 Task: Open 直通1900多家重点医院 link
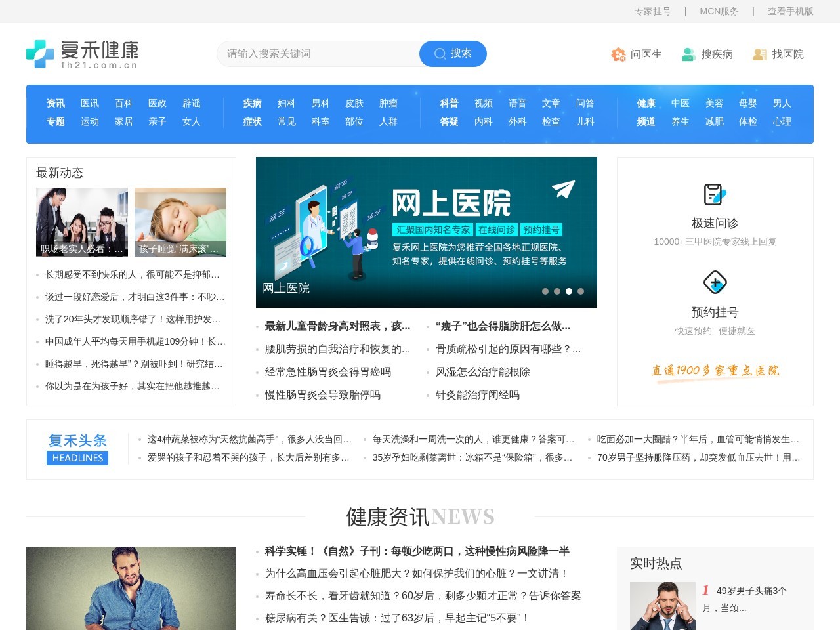715,370
